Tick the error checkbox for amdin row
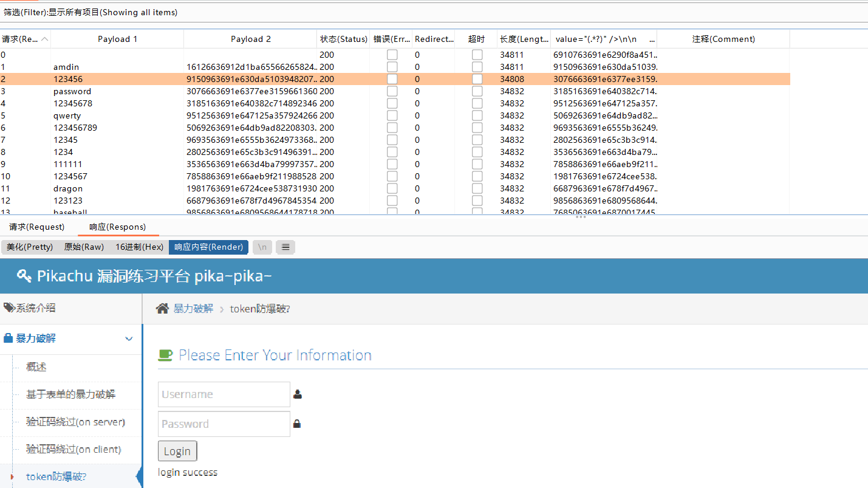 (x=392, y=67)
